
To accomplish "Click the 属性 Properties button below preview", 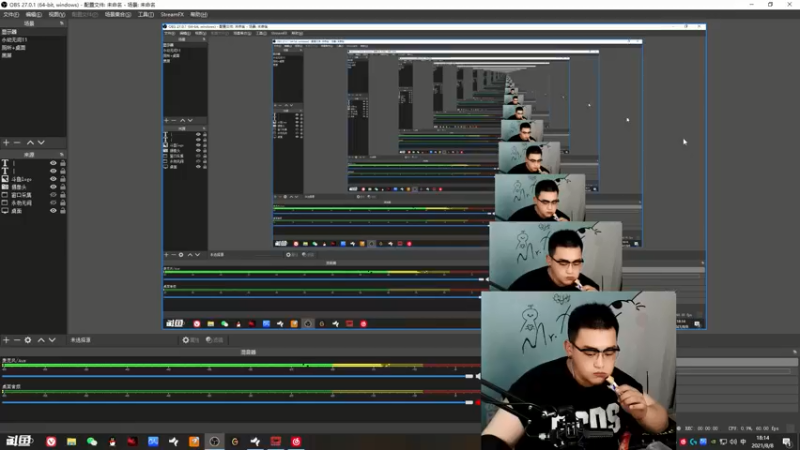I will click(191, 340).
